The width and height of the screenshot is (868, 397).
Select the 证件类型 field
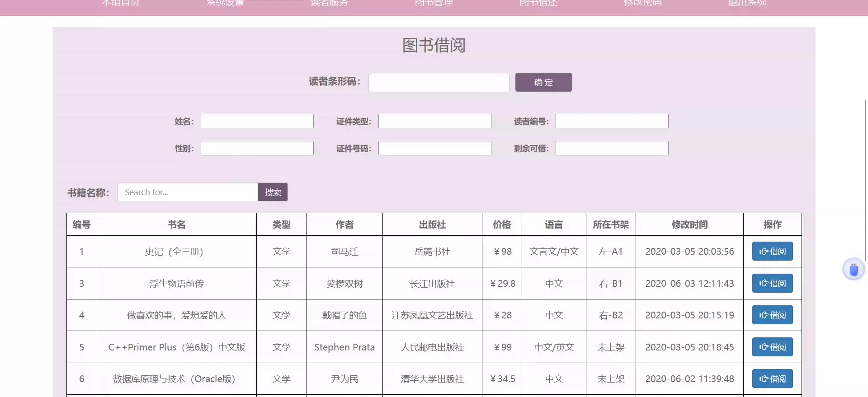click(x=434, y=121)
